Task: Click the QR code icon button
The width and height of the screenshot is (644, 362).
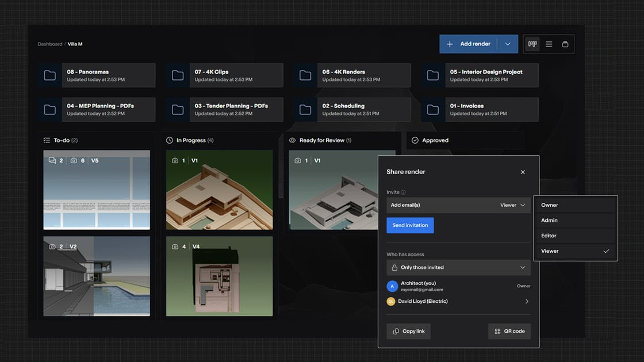Action: click(x=509, y=332)
